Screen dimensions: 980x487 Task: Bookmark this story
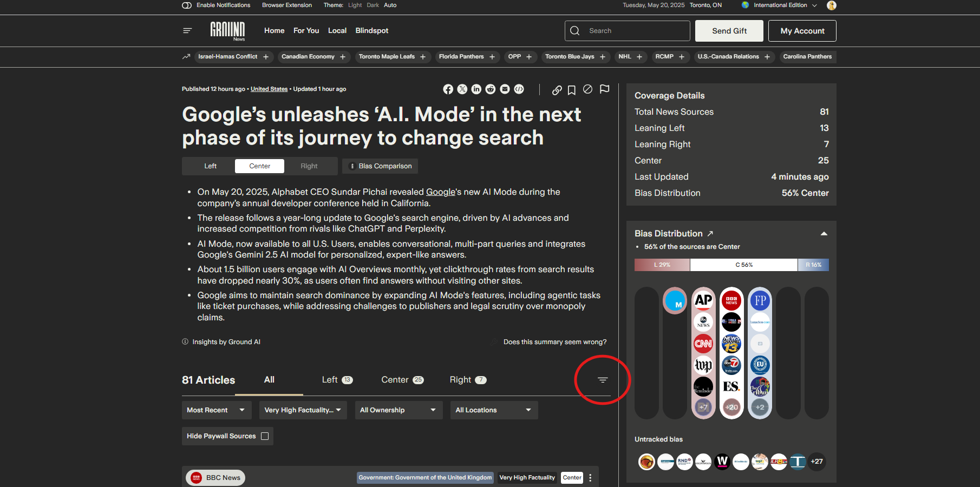tap(572, 90)
